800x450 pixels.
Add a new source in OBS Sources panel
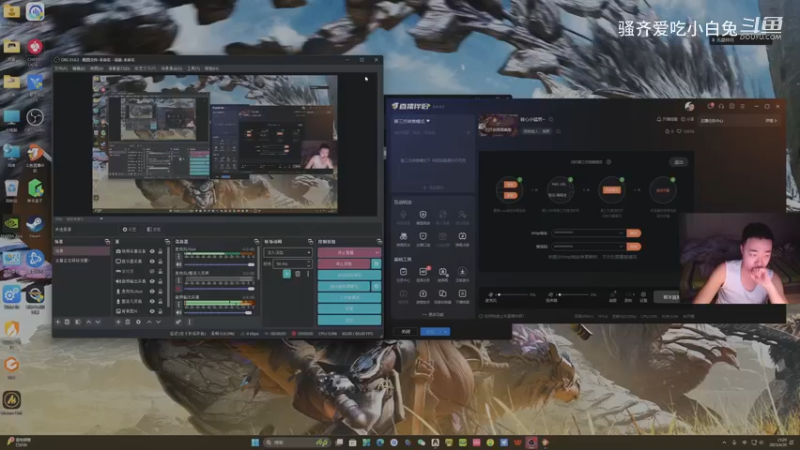[118, 322]
